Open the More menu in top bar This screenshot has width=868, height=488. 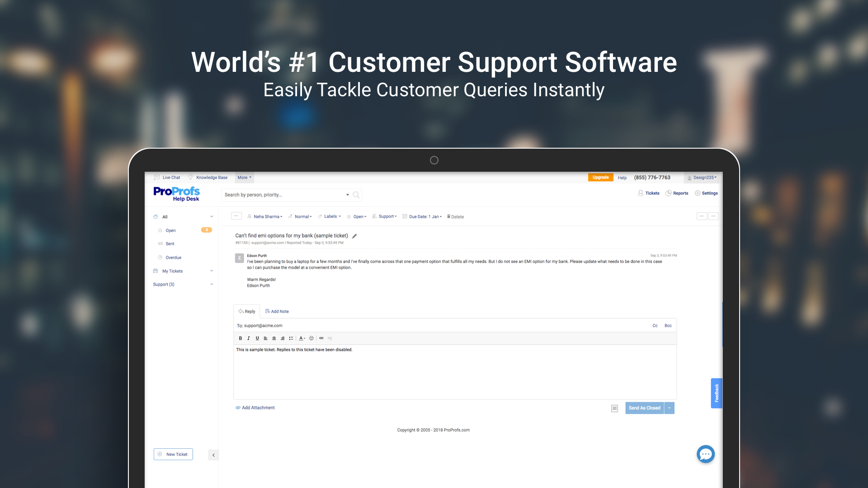(x=245, y=178)
